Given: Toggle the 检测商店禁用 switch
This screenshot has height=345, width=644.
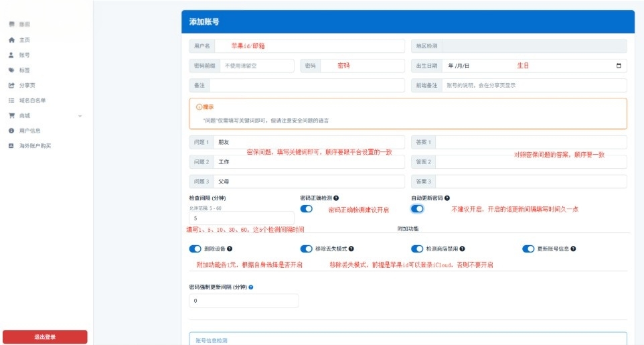Looking at the screenshot, I should point(417,249).
